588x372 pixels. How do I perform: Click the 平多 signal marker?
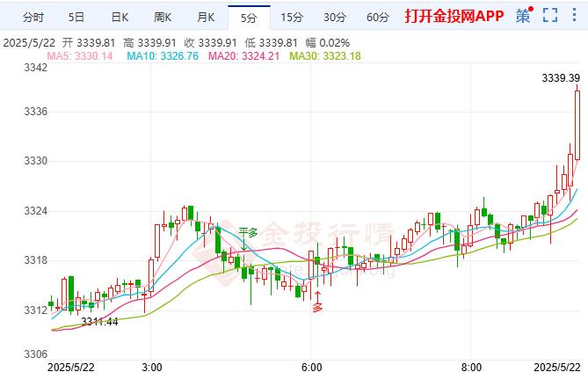coord(248,233)
